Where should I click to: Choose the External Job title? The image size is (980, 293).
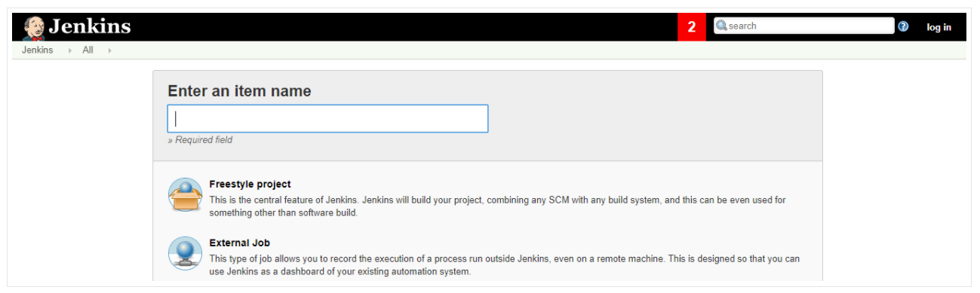point(239,243)
